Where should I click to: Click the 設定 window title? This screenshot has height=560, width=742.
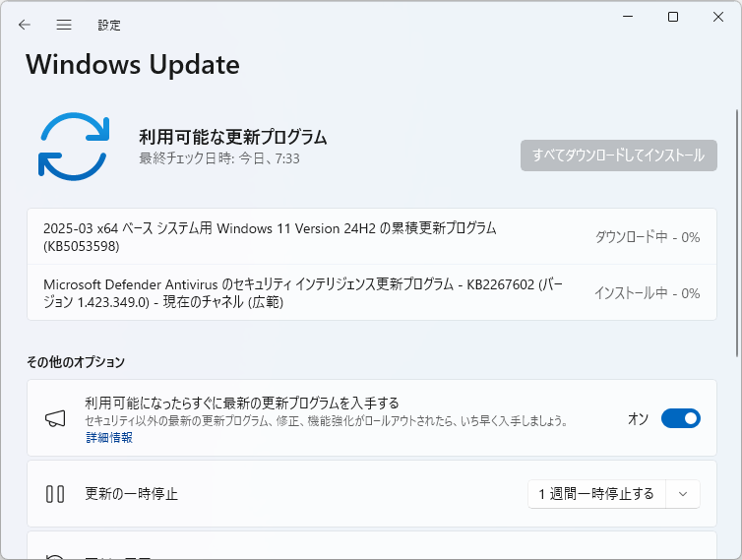click(109, 25)
